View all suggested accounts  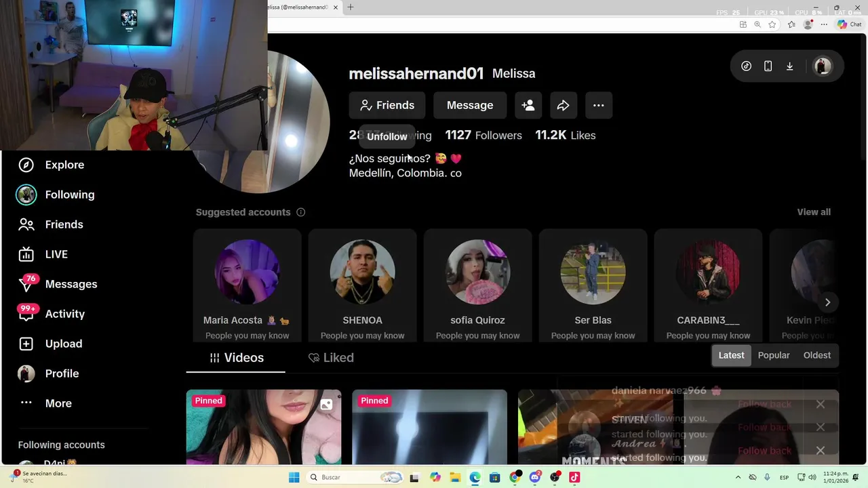click(x=814, y=212)
